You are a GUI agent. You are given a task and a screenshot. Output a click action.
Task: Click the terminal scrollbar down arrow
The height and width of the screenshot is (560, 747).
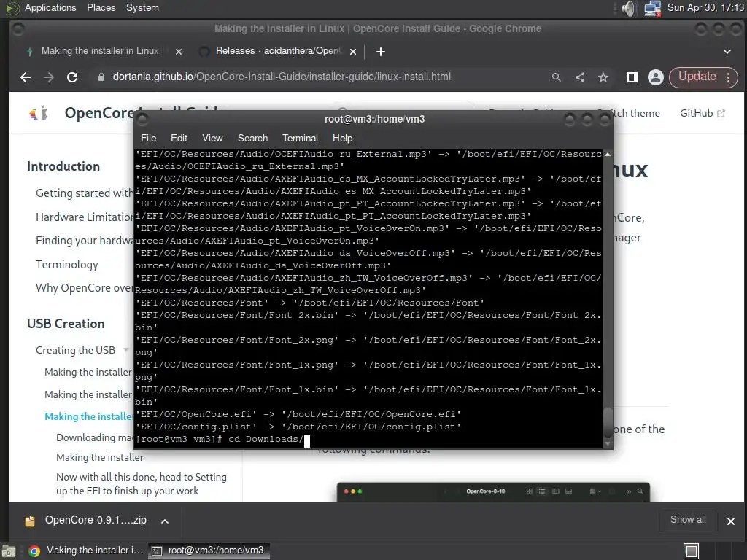[608, 443]
